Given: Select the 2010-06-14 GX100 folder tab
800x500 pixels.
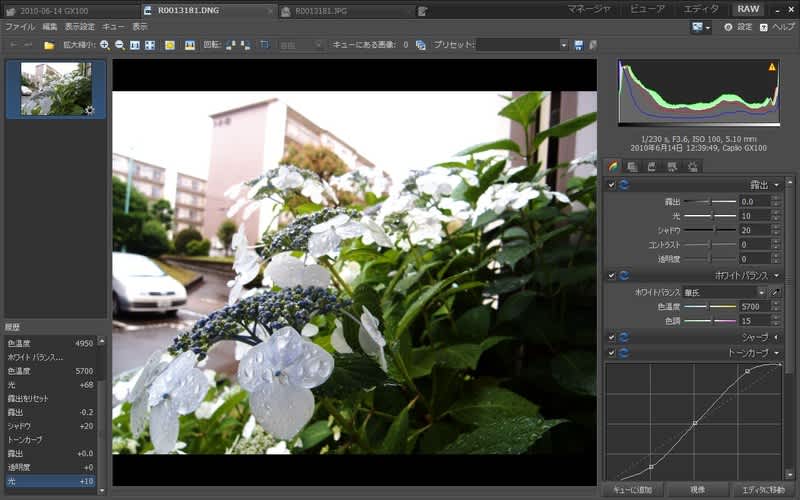Looking at the screenshot, I should [x=71, y=11].
